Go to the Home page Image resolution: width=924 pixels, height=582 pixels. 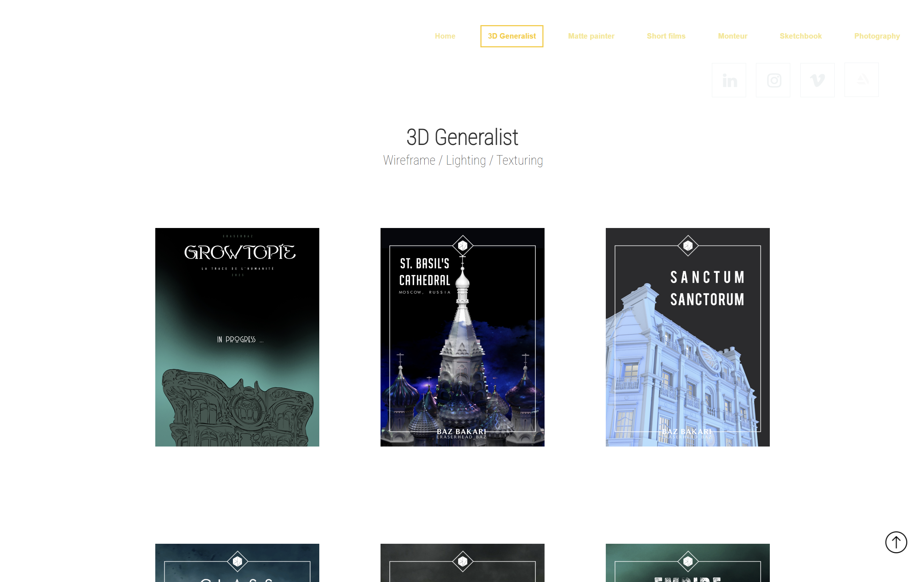coord(445,36)
